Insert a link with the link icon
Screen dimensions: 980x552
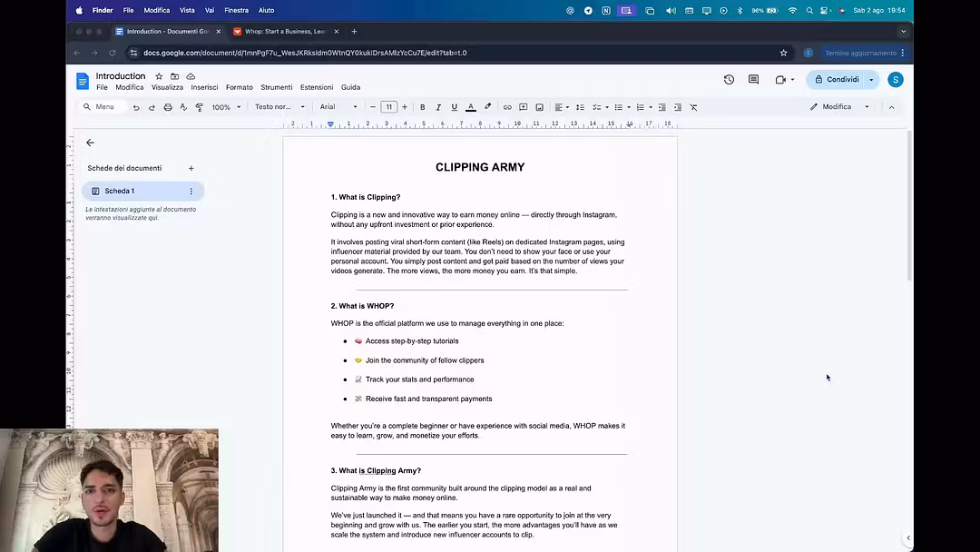click(507, 107)
